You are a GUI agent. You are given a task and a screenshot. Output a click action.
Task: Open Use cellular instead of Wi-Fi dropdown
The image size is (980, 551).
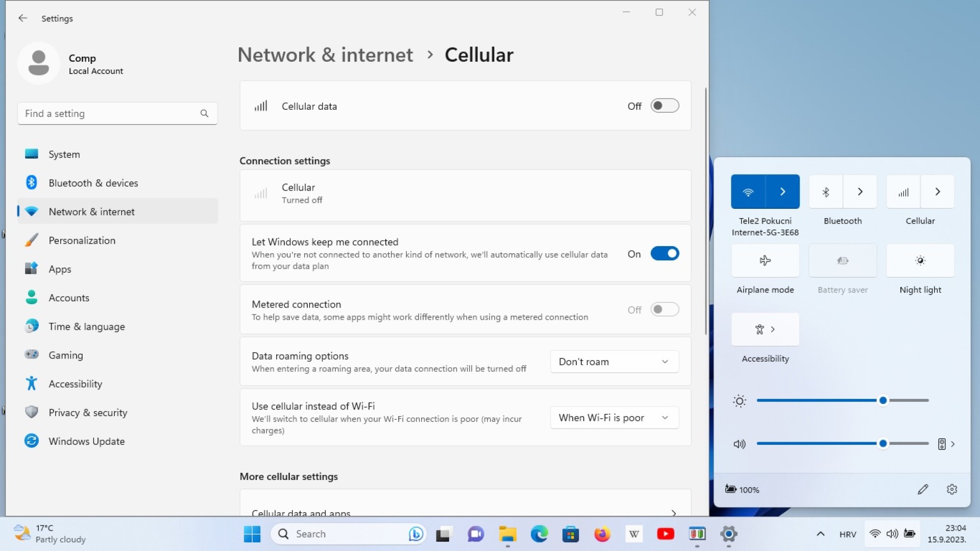coord(615,418)
